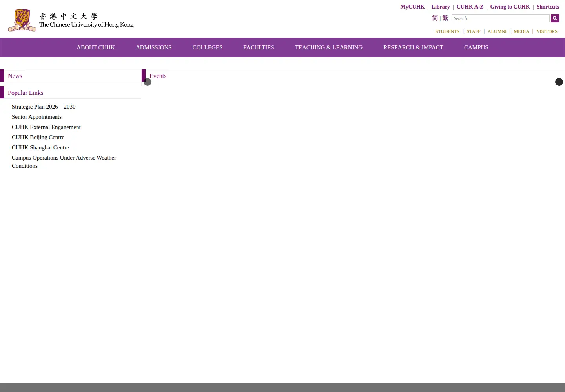This screenshot has height=392, width=565.
Task: Open the ADMISSIONS menu
Action: pos(154,47)
